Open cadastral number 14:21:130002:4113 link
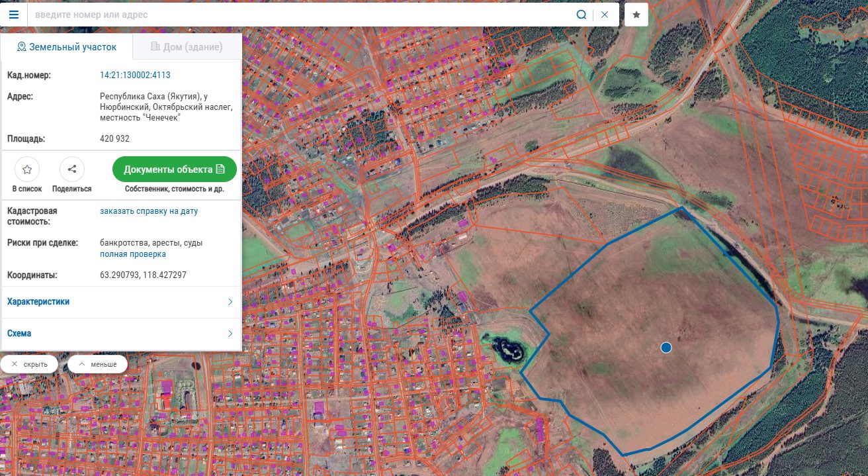Viewport: 868px width, 476px height. point(135,75)
